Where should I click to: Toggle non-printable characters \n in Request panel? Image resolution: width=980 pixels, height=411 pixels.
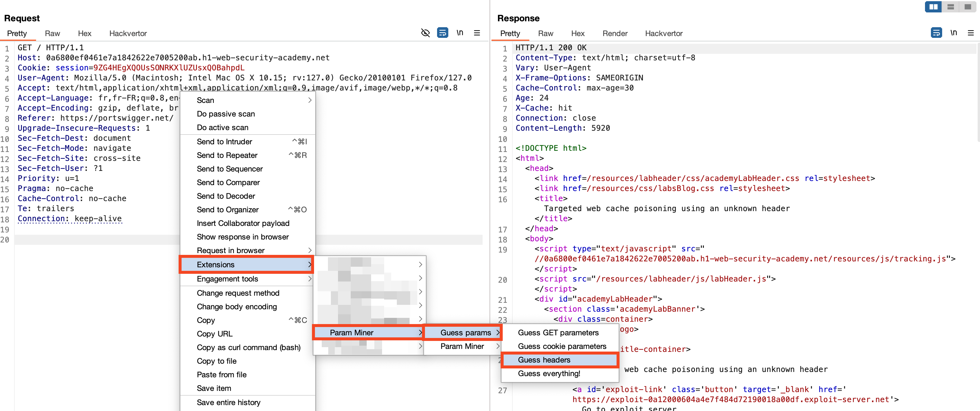pyautogui.click(x=460, y=33)
